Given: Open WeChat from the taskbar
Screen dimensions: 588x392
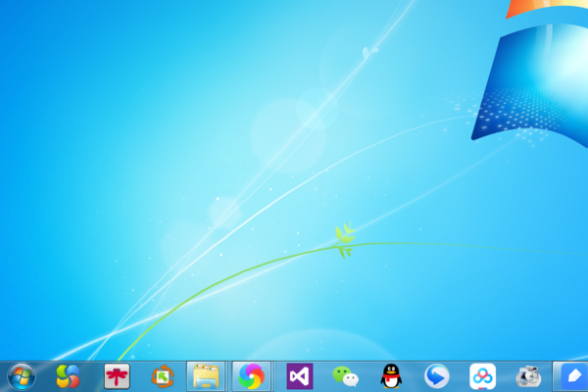Looking at the screenshot, I should coord(345,375).
